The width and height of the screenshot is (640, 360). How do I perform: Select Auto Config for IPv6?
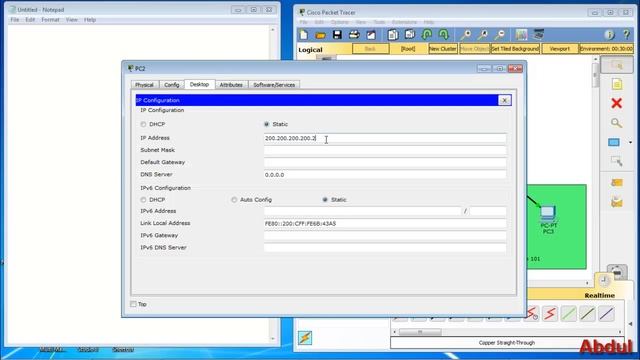(x=234, y=200)
